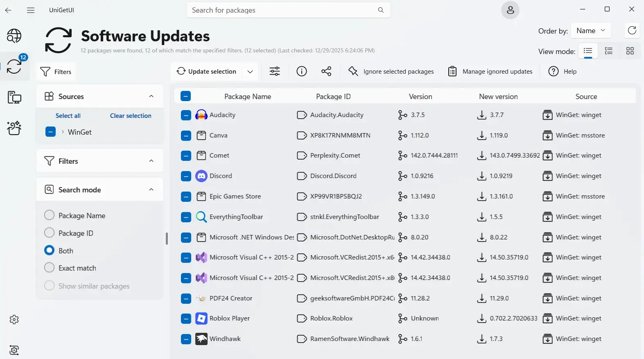Uncheck the Comet package checkbox
Image resolution: width=644 pixels, height=359 pixels.
point(186,156)
